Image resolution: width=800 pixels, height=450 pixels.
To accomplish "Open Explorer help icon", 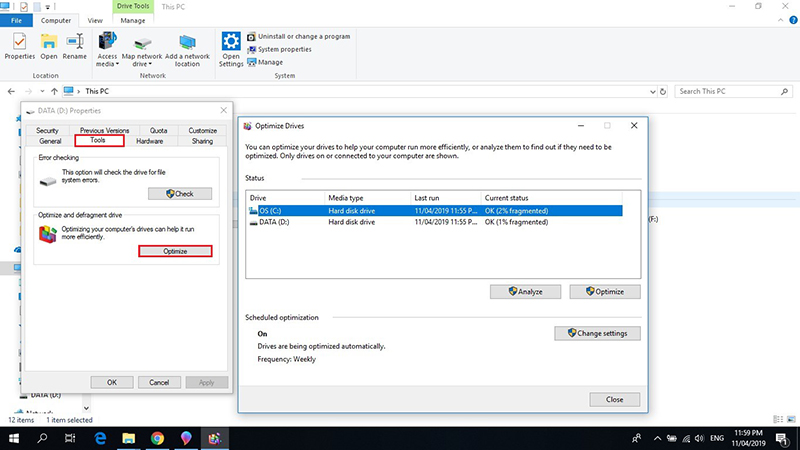I will click(x=793, y=20).
